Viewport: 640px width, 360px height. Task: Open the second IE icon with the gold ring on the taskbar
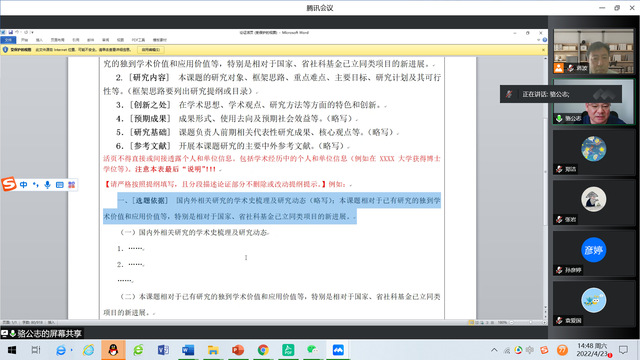coord(88,350)
